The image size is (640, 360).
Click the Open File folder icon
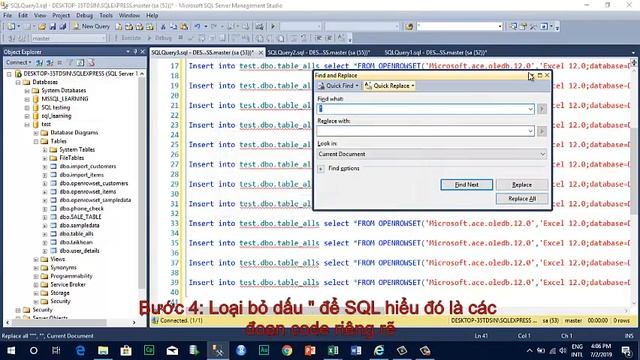tap(42, 27)
